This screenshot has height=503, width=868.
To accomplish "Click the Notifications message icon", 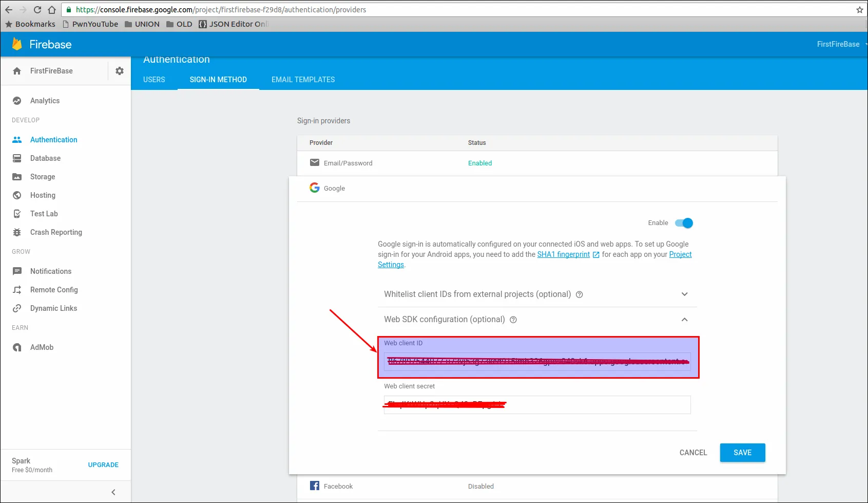I will pos(17,271).
